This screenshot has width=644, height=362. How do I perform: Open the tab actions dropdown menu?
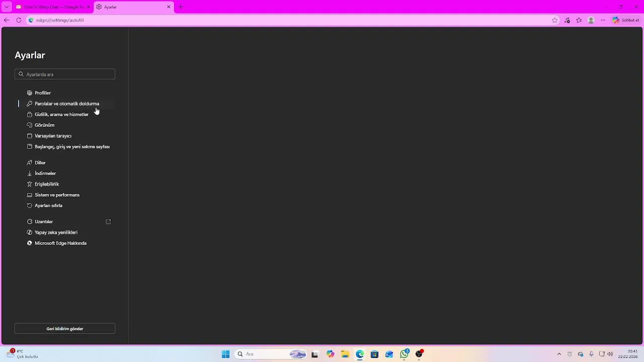(x=7, y=7)
